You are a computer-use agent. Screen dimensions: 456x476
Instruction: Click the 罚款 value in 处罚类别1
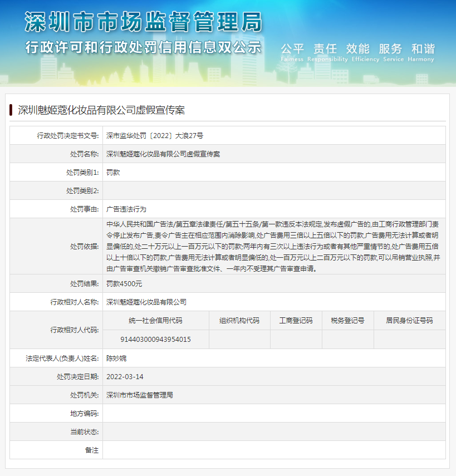pyautogui.click(x=113, y=173)
